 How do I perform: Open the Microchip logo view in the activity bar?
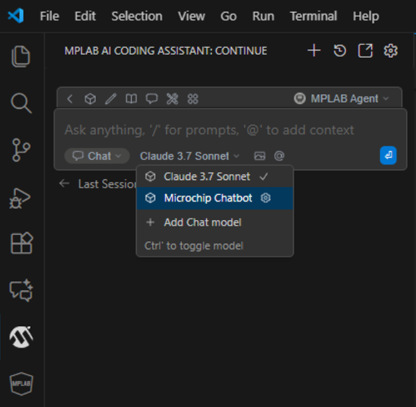point(21,337)
